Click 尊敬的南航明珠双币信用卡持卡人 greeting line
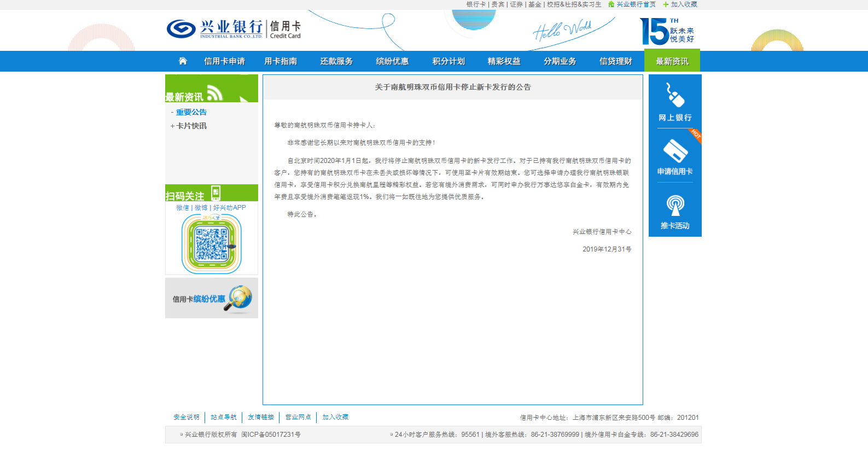This screenshot has width=868, height=451. (x=325, y=125)
